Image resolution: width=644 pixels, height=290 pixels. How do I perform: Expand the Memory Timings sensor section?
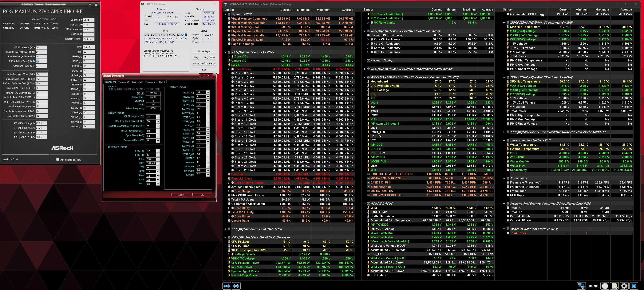pyautogui.click(x=364, y=60)
